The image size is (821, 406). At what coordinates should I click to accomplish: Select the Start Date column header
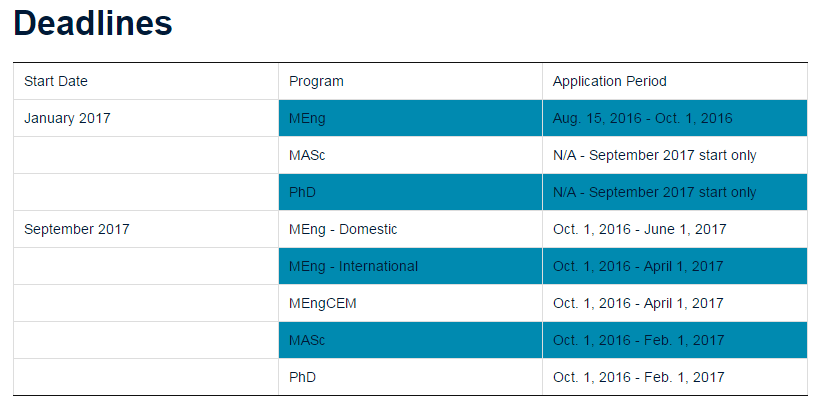(x=56, y=81)
